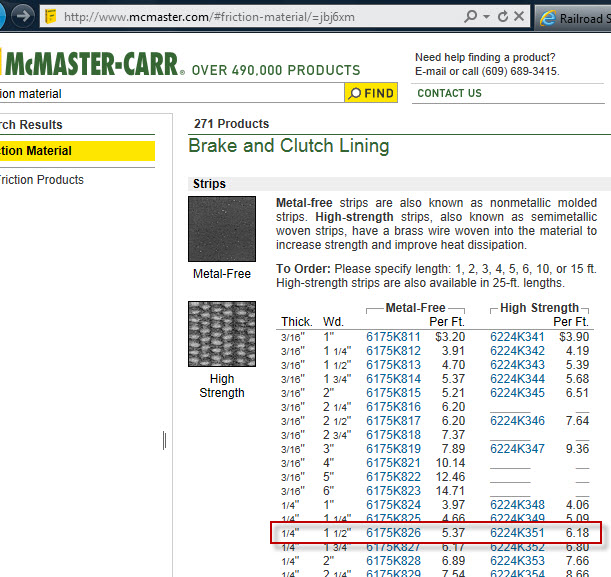611x577 pixels.
Task: Click the URL text in address bar
Action: pos(209,17)
